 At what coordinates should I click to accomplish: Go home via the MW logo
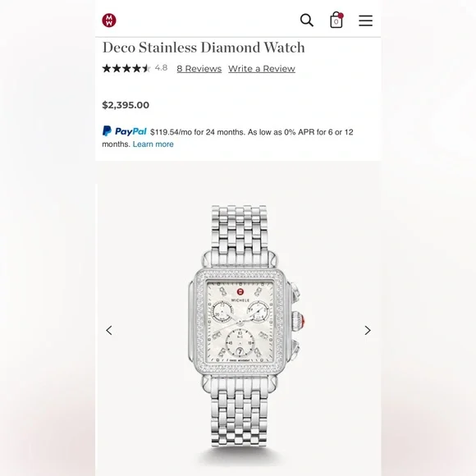point(109,21)
